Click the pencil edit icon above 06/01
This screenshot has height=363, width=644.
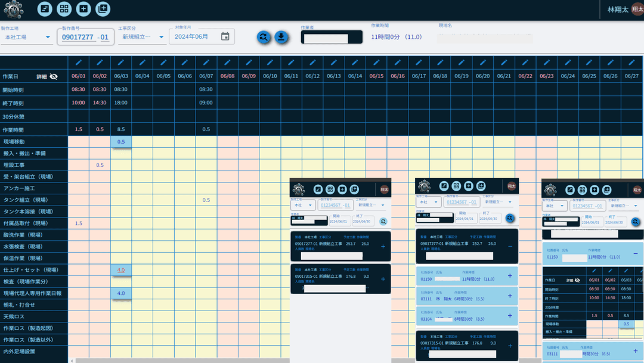pos(79,63)
